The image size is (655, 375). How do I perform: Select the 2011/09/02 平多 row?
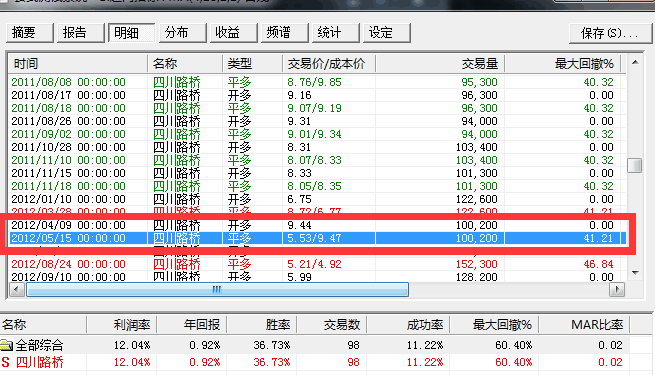[x=317, y=134]
